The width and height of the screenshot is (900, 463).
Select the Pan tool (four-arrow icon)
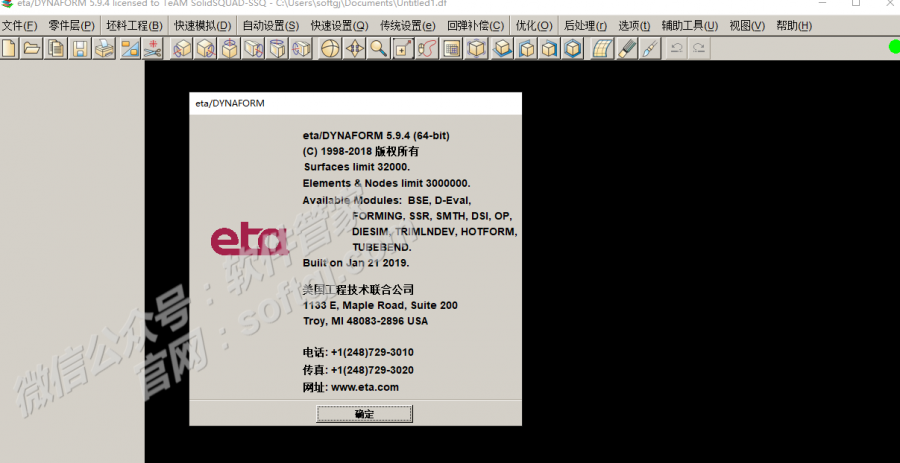pyautogui.click(x=354, y=49)
